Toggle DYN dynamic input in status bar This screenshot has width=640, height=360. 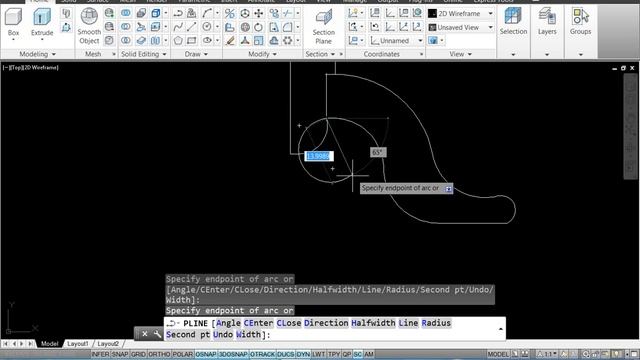pos(303,354)
